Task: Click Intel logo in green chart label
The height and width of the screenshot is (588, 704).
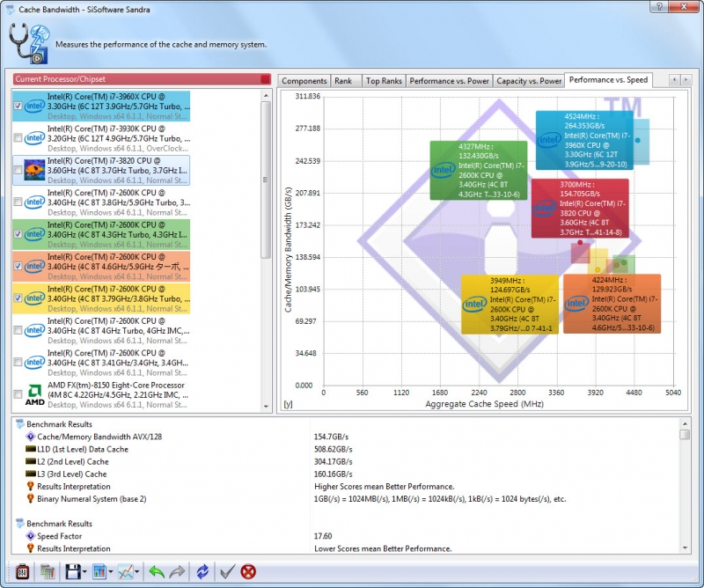Action: tap(444, 170)
